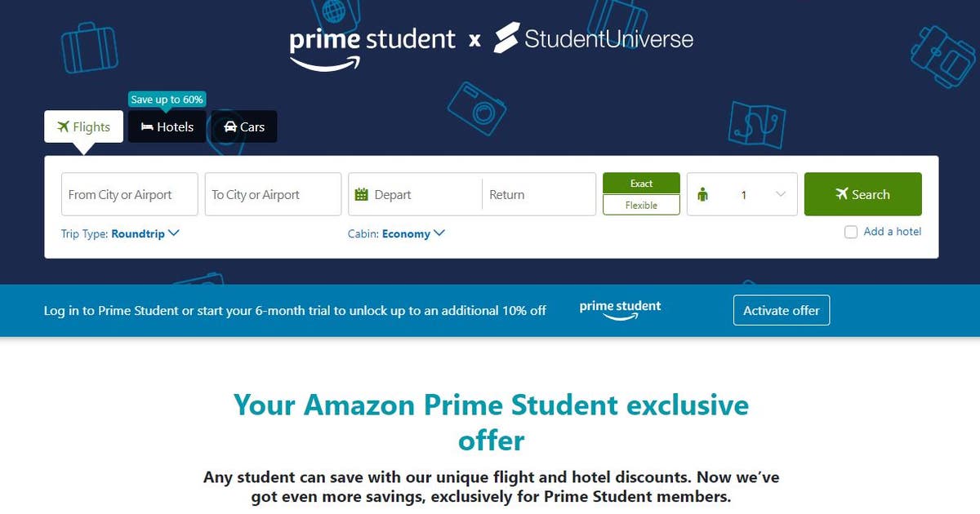Switch to the Cars tab
Image resolution: width=980 pixels, height=514 pixels.
pos(244,126)
